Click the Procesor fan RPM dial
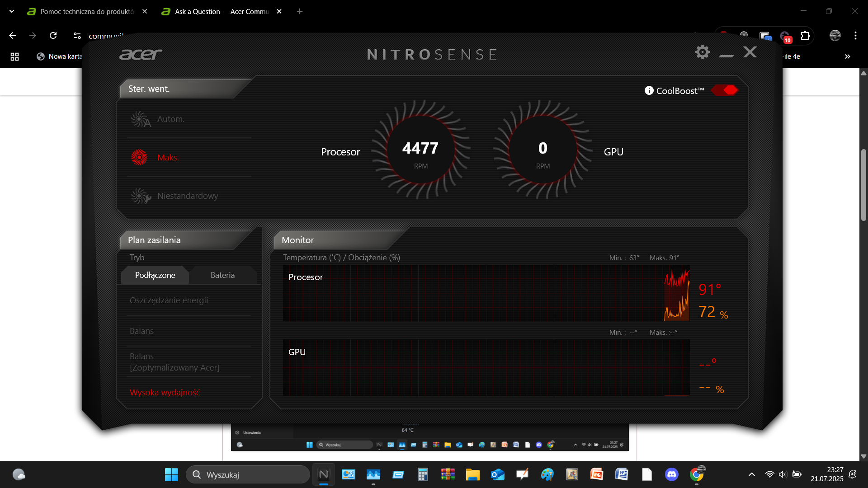 pyautogui.click(x=421, y=150)
